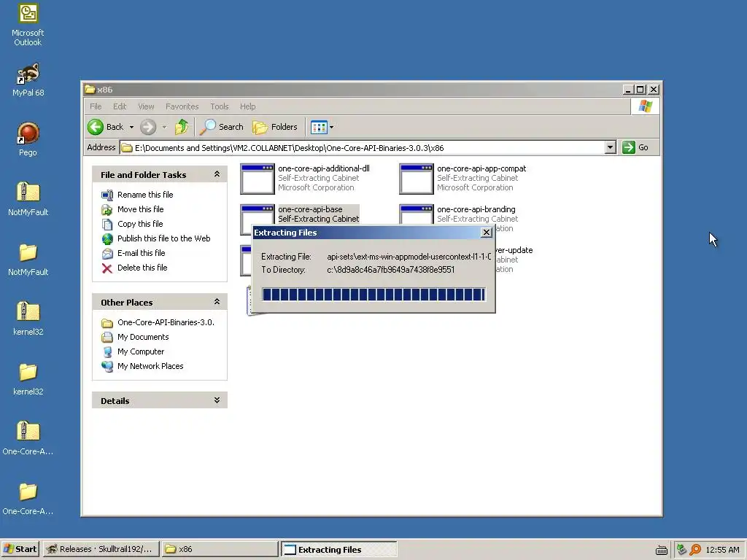
Task: Go to My Documents link
Action: 143,337
